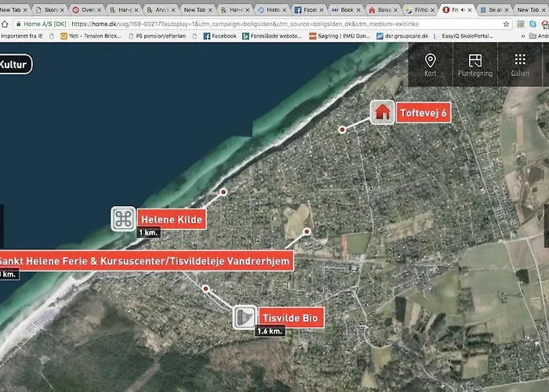549x392 pixels.
Task: Close the active Fri tab
Action: coord(470,10)
